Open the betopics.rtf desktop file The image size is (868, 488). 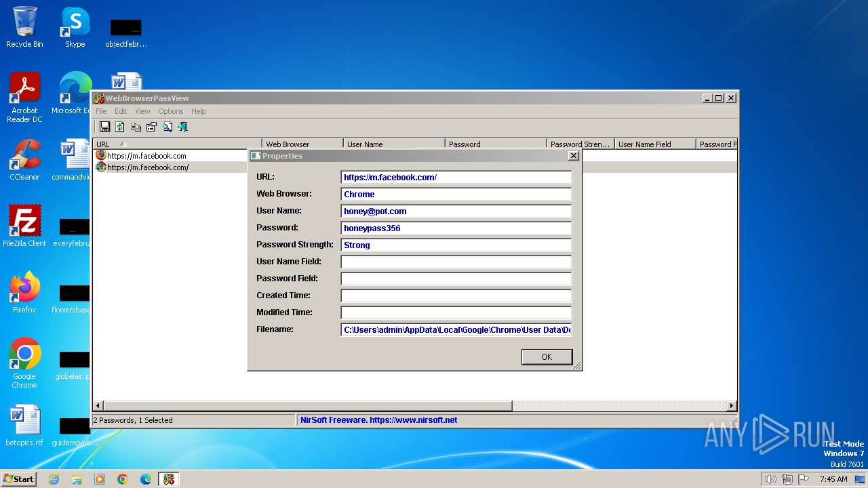click(24, 426)
